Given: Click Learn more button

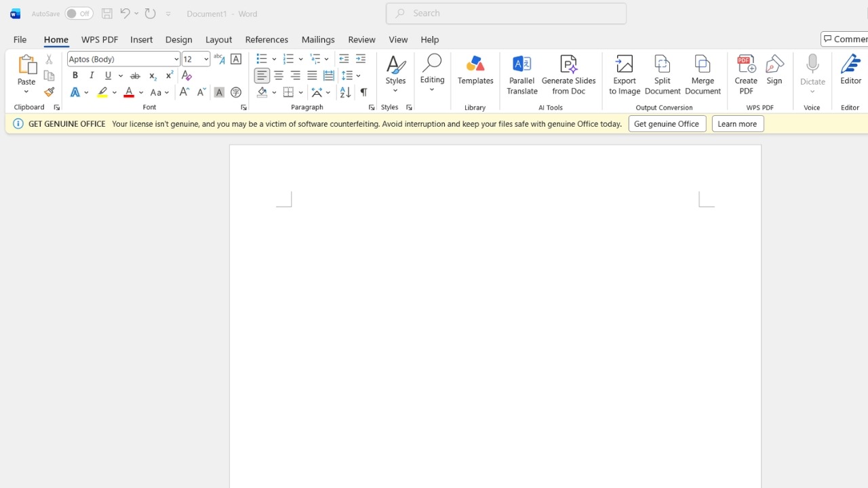Looking at the screenshot, I should [x=738, y=123].
